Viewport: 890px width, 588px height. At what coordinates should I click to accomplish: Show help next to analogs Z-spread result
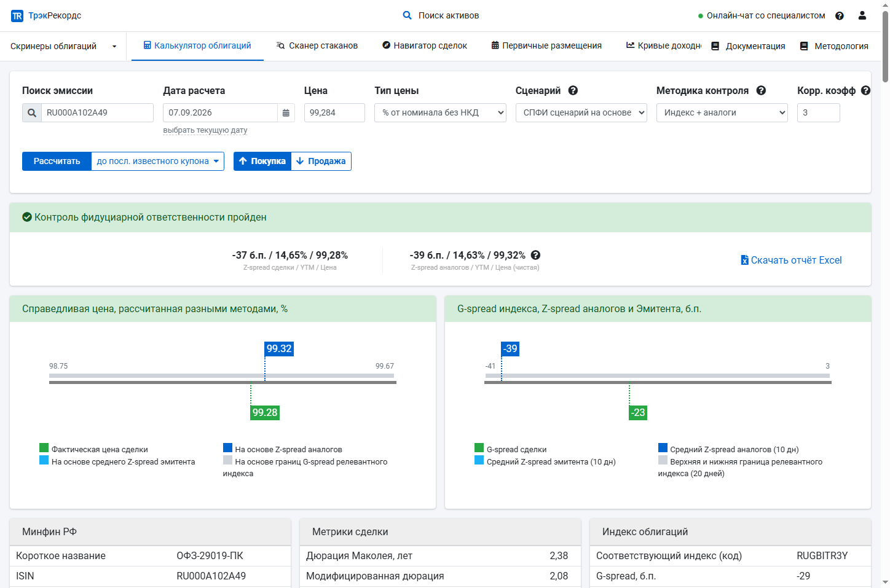pyautogui.click(x=535, y=255)
